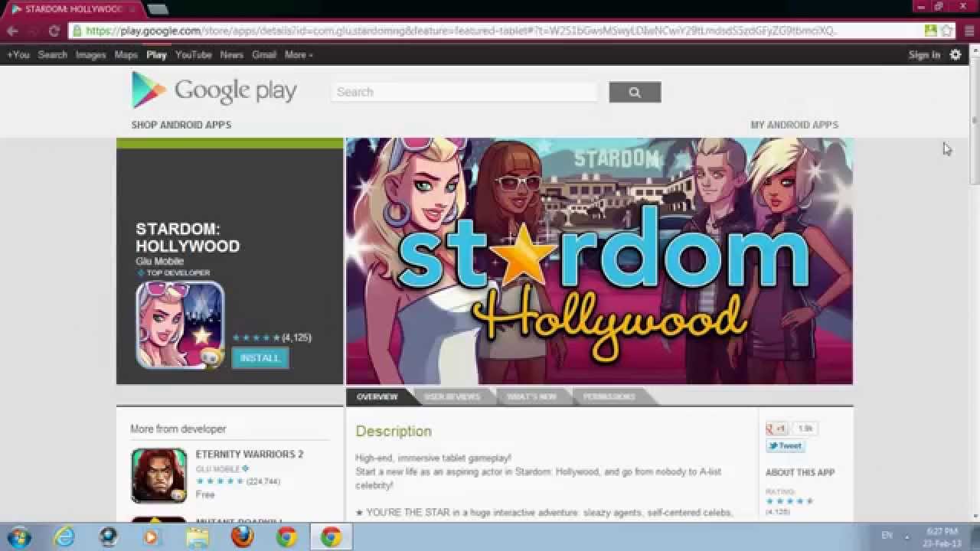Click the Tweet button
Screen dimensions: 980x551
[x=785, y=446]
